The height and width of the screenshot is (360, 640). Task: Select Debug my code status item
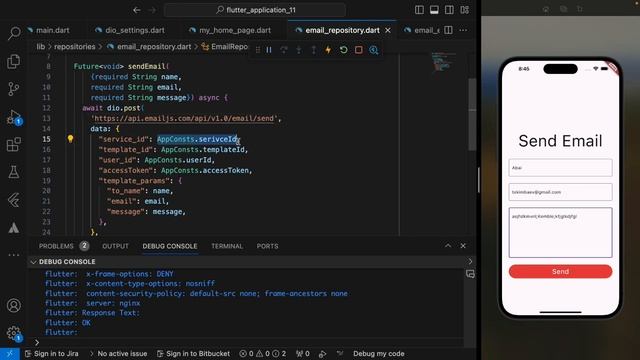[x=379, y=353]
